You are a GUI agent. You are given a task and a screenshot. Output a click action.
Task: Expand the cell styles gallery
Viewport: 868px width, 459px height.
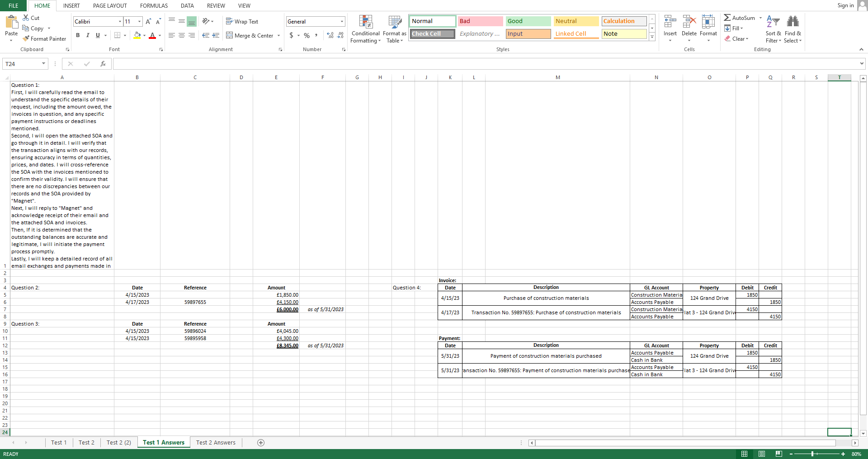click(652, 37)
